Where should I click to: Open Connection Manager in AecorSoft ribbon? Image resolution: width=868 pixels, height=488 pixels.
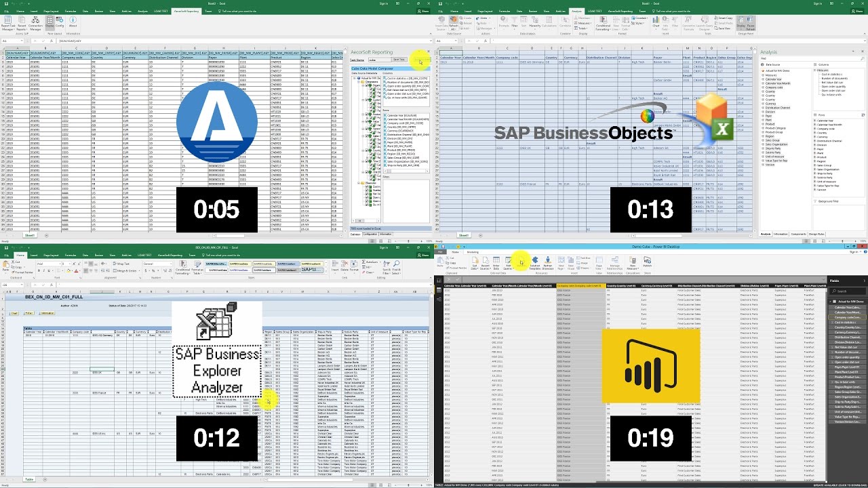tap(35, 24)
